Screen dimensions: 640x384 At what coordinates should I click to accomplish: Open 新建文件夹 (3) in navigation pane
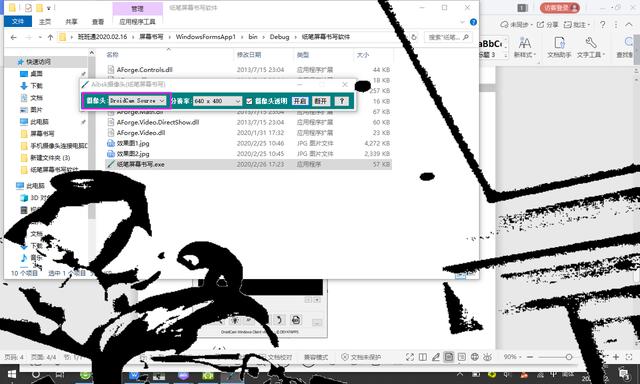[50, 158]
